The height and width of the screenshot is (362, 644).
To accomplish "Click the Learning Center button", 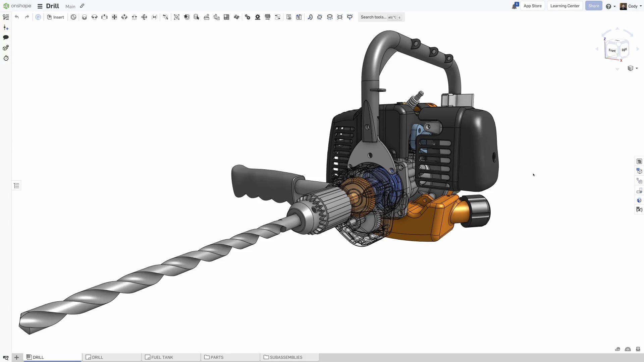I will [x=565, y=6].
